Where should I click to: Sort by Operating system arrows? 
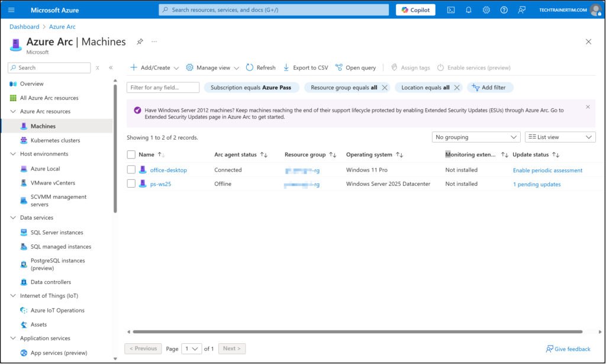(x=399, y=154)
